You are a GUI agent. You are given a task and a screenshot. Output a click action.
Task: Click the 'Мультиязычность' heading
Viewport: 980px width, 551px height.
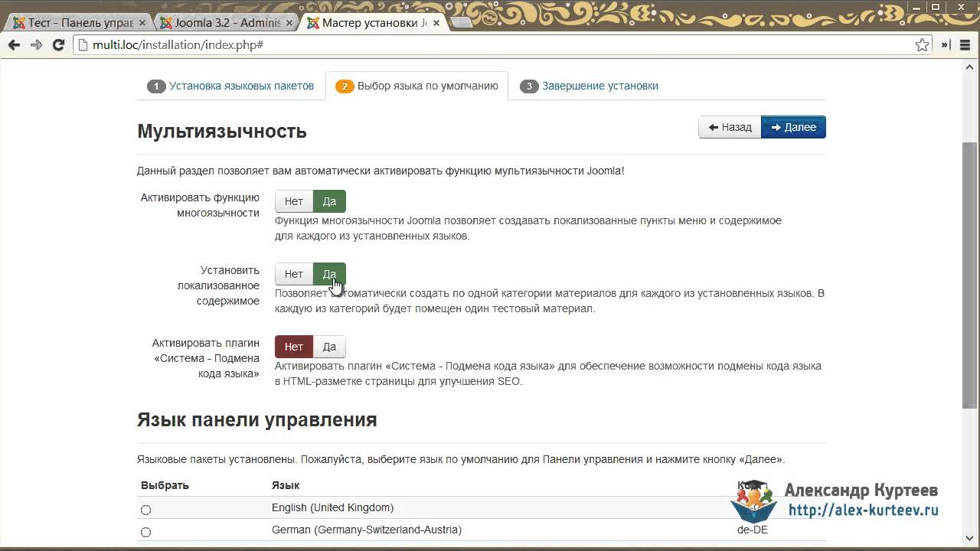(222, 132)
